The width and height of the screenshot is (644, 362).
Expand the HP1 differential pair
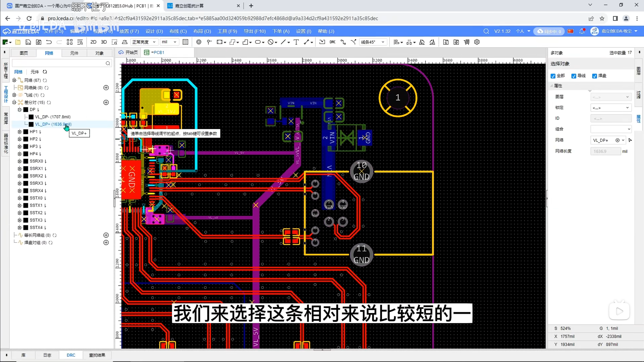point(20,132)
